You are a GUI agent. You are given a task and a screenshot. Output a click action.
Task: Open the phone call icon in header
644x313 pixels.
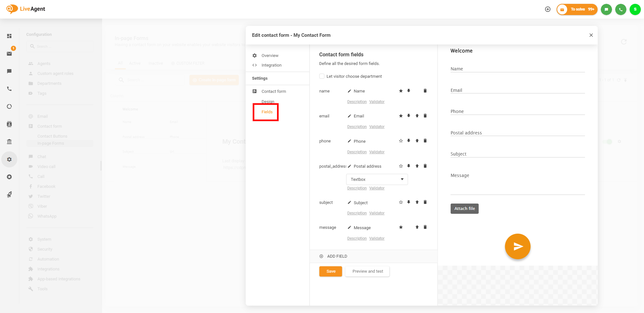point(621,9)
